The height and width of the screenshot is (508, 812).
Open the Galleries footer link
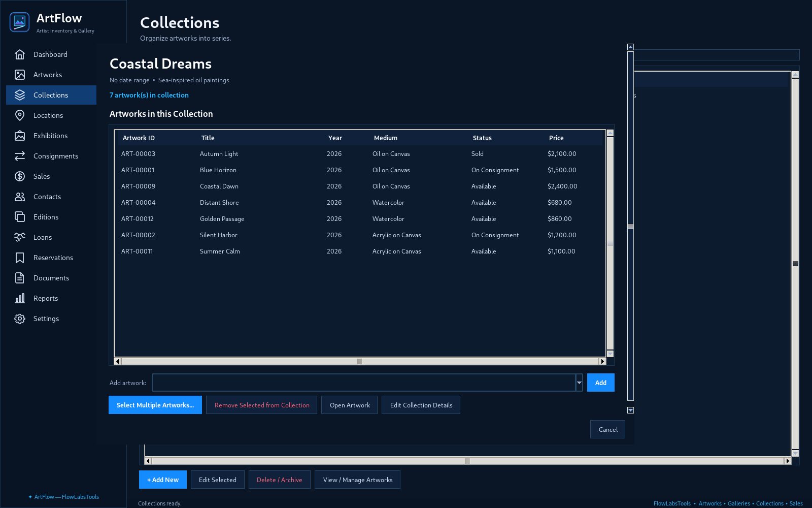(x=738, y=503)
